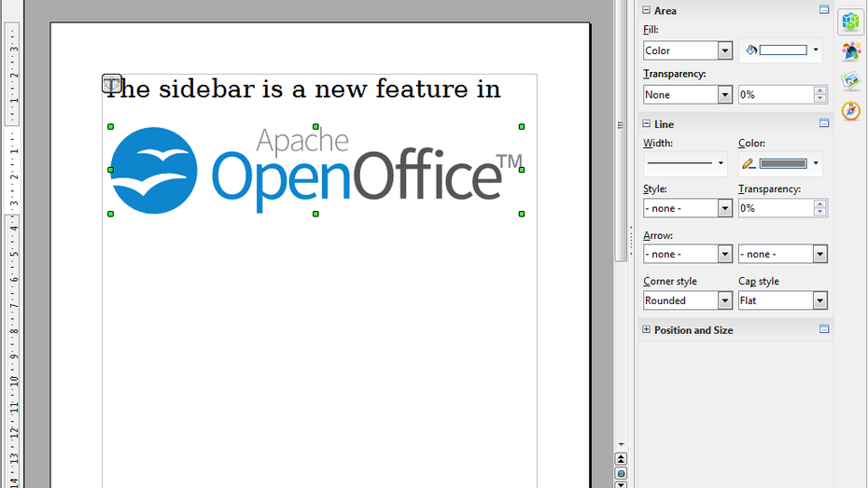This screenshot has height=488, width=868.
Task: Click the bottom-middle green resize handle
Action: click(x=315, y=214)
